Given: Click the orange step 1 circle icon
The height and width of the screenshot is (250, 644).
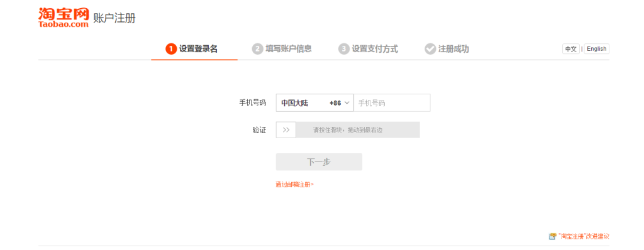Looking at the screenshot, I should 171,49.
